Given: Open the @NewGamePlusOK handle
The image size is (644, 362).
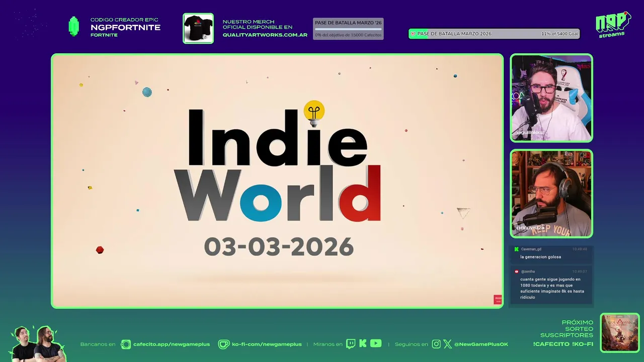Looking at the screenshot, I should click(x=481, y=344).
